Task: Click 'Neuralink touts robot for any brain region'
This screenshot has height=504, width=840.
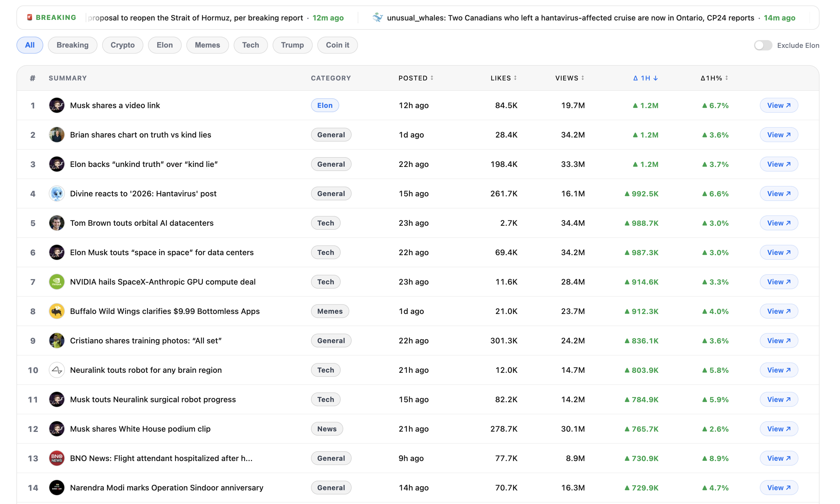Action: (x=146, y=370)
